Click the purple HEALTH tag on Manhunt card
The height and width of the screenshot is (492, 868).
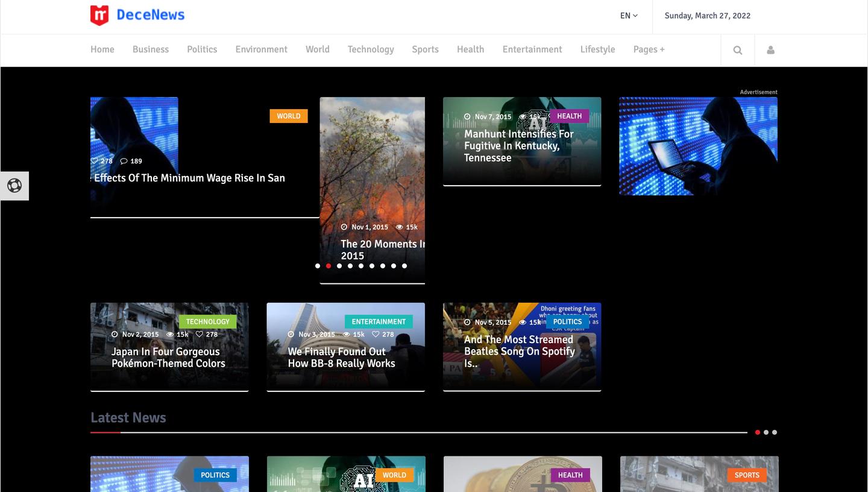[570, 116]
